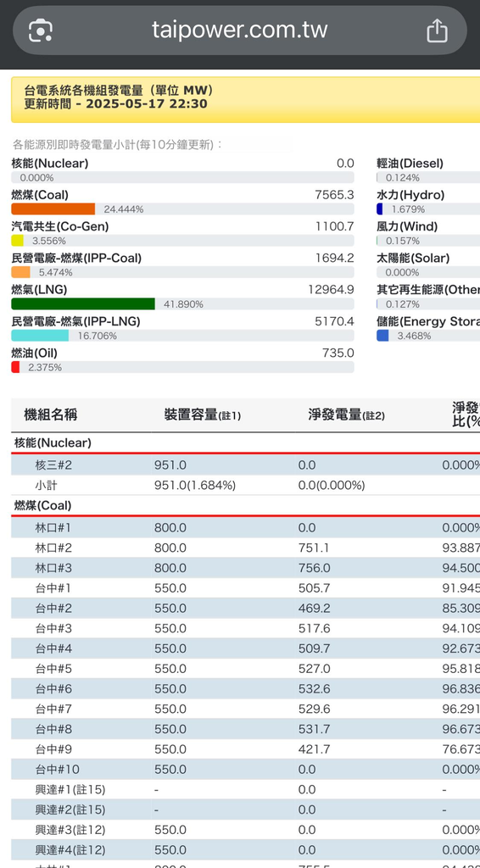Tap the taipower.com.tw URL field
The image size is (480, 868).
click(240, 30)
